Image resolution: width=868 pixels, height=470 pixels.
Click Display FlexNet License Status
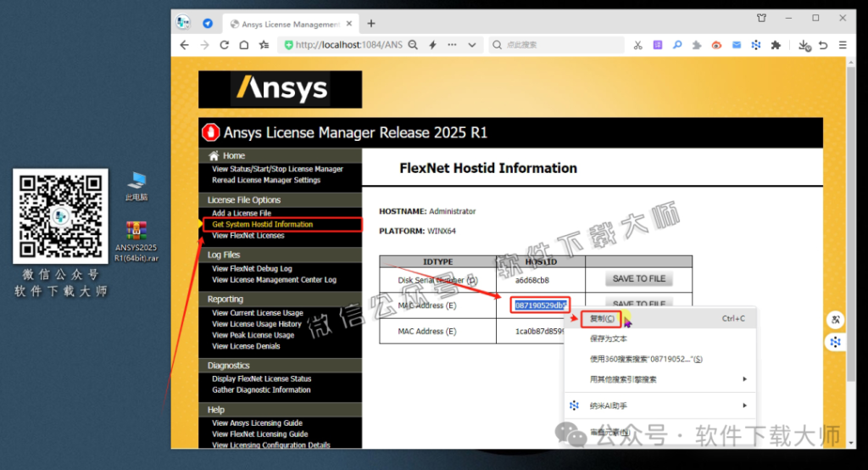pyautogui.click(x=261, y=378)
